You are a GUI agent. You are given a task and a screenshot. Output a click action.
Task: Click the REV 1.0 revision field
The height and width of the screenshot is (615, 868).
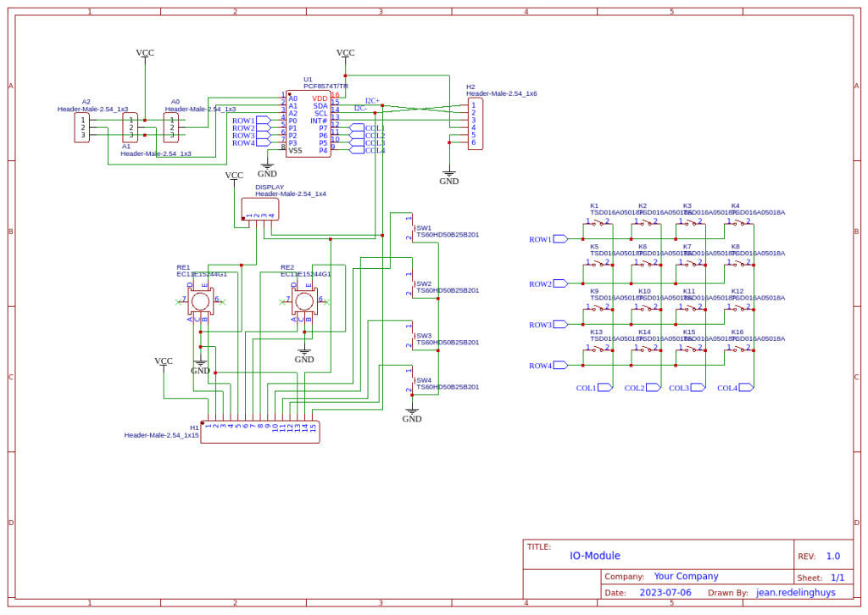pos(832,556)
